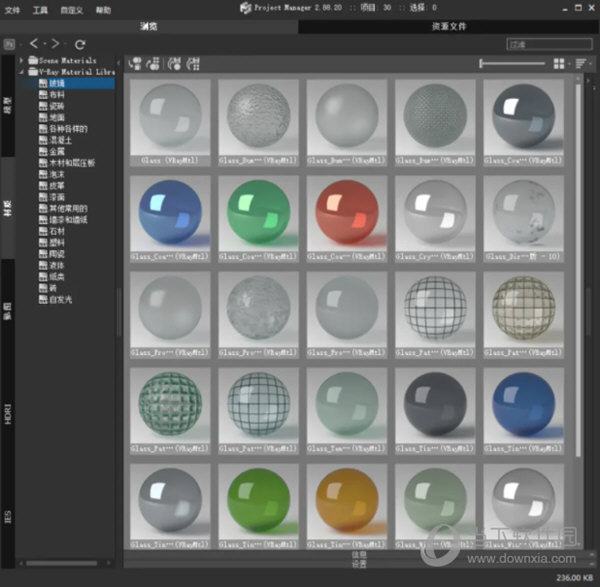Image resolution: width=600 pixels, height=587 pixels.
Task: Open the 自定义 menu
Action: coord(72,10)
